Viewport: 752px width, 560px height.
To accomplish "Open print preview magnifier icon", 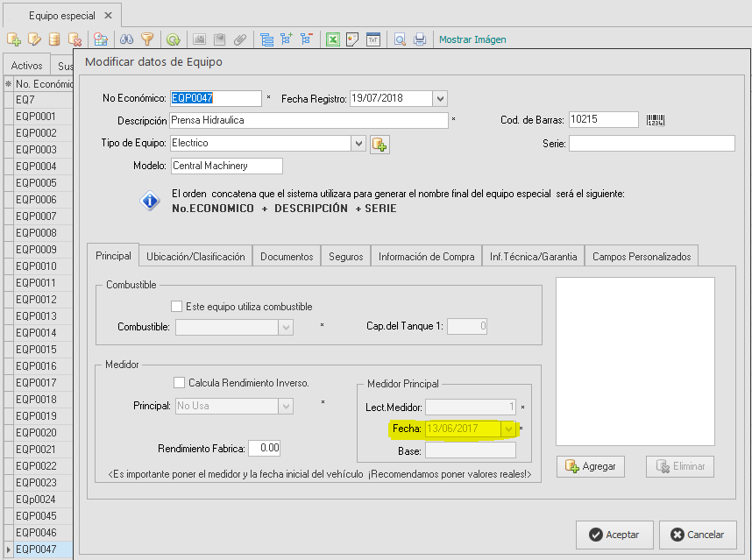I will click(400, 39).
